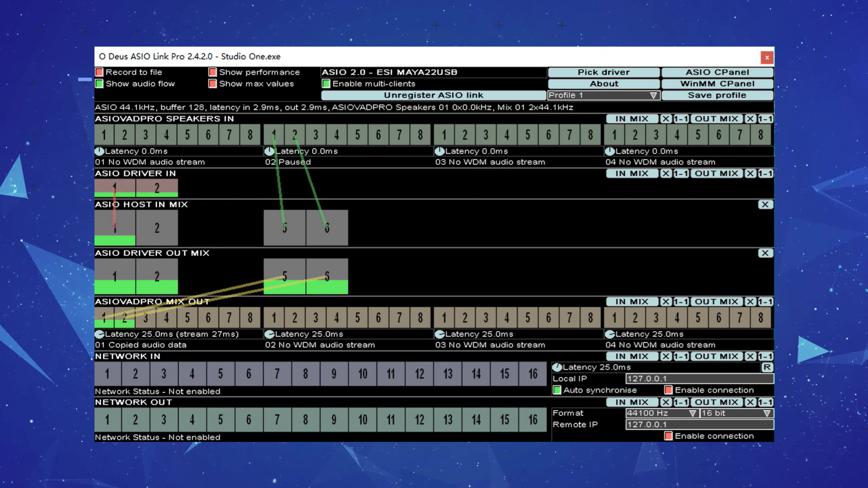Clear connections of ASIO HOST IN MIX

(765, 205)
